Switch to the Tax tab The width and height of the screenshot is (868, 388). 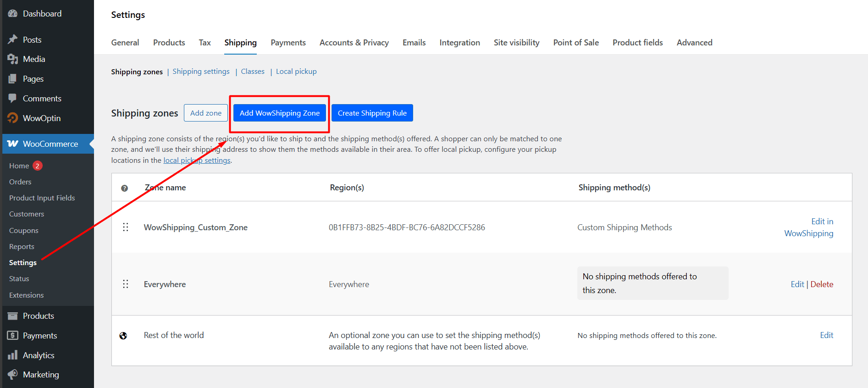[x=205, y=43]
